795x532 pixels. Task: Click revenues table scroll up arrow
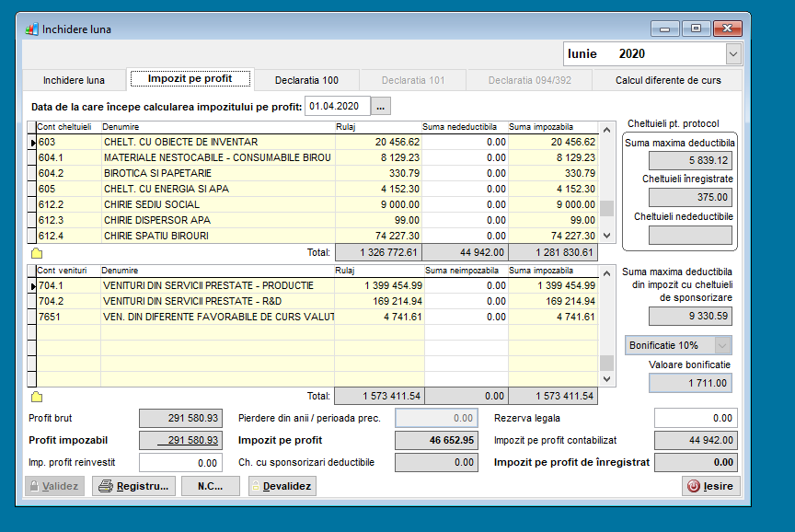[x=607, y=273]
